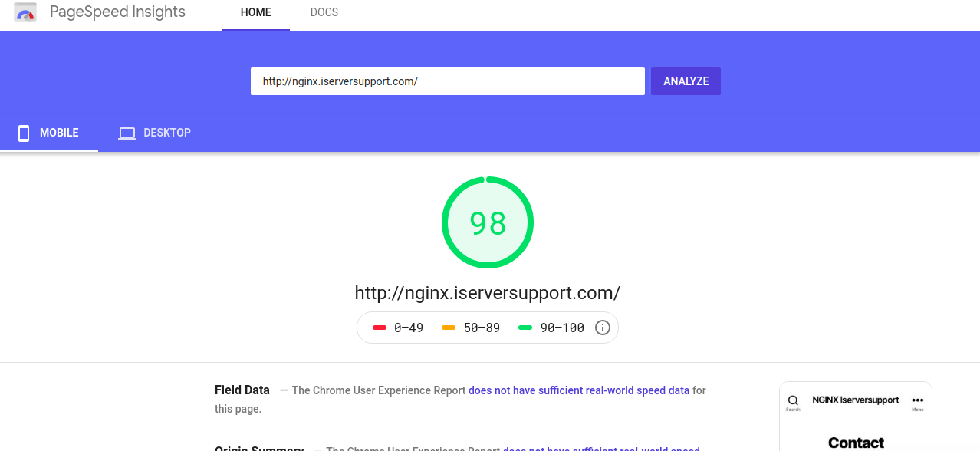Click the phone icon on Mobile tab
Screen dimensions: 980x451
(x=24, y=133)
